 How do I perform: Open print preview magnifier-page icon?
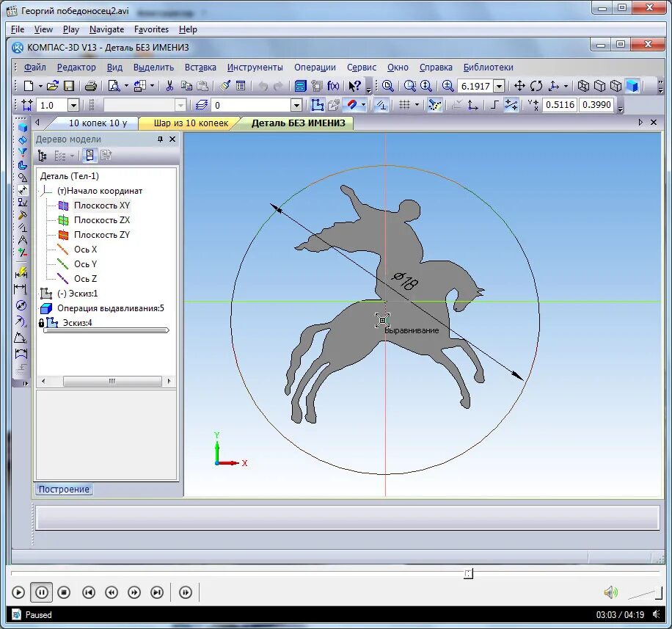[114, 86]
